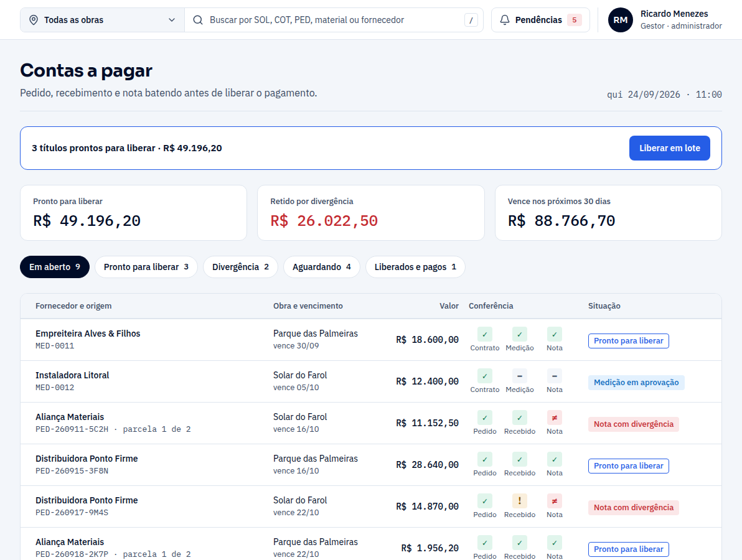742x560 pixels.
Task: Click the Pronto para liberar summary card
Action: [x=133, y=213]
